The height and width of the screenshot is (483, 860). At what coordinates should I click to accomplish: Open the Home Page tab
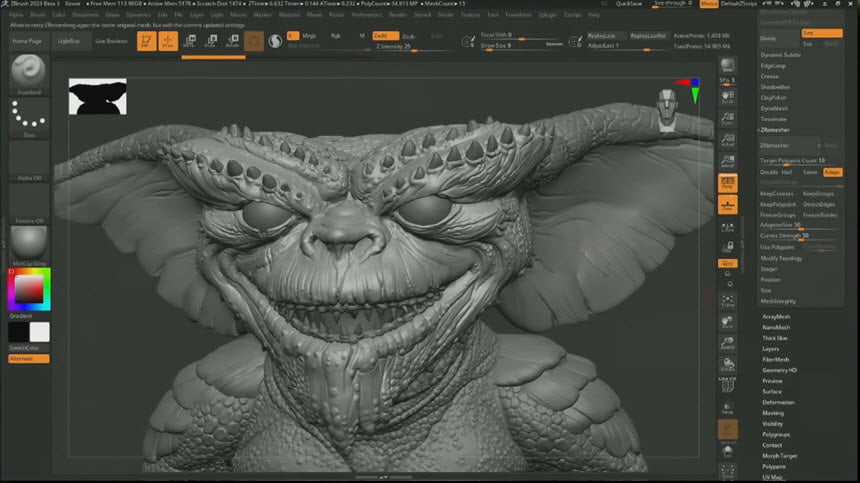tap(27, 41)
